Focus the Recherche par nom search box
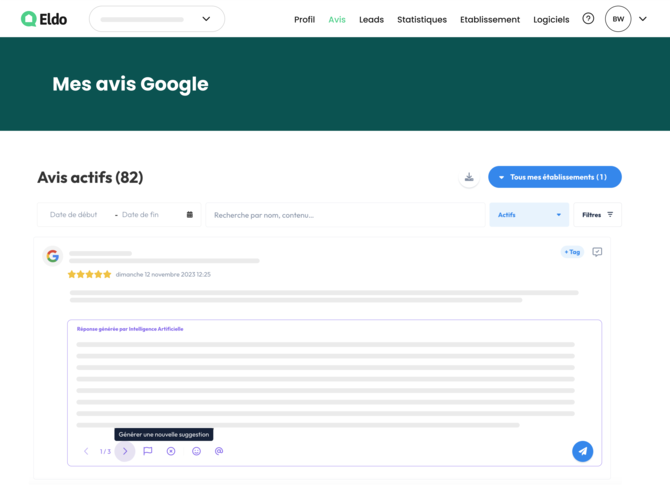 coord(345,215)
